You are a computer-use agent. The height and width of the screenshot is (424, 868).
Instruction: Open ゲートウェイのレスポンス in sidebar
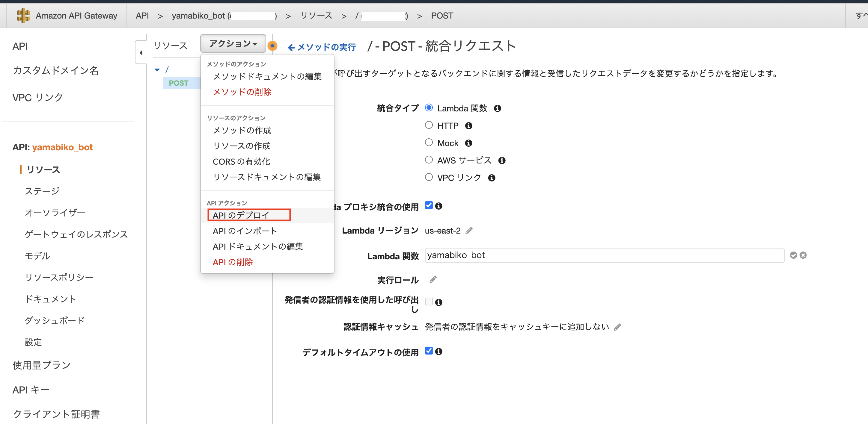76,234
